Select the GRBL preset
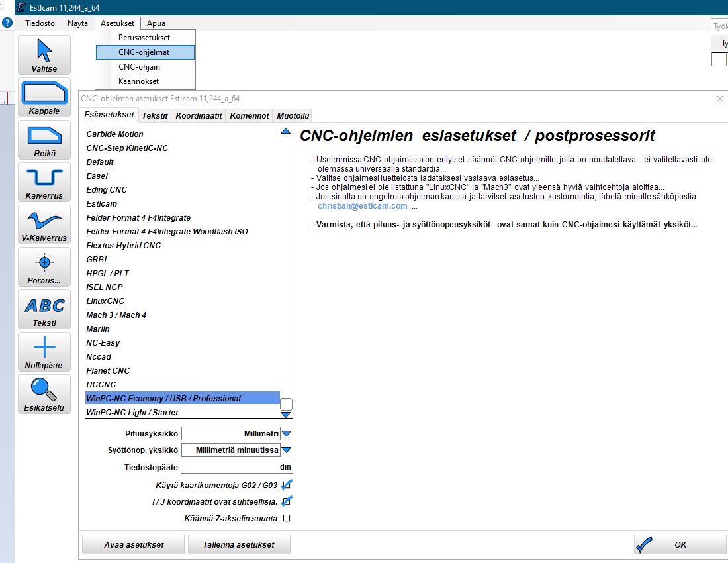This screenshot has width=728, height=563. [x=183, y=260]
